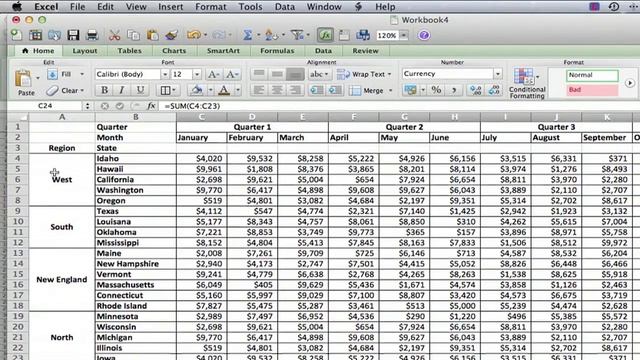Click the formula bar containing =SUM(C4:C23)
Screen dimensions: 640x360
tap(400, 106)
